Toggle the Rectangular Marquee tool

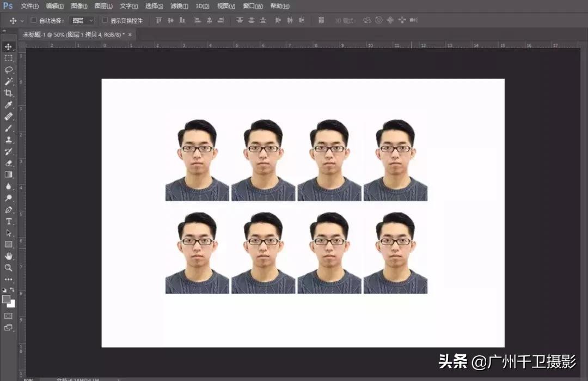point(8,58)
